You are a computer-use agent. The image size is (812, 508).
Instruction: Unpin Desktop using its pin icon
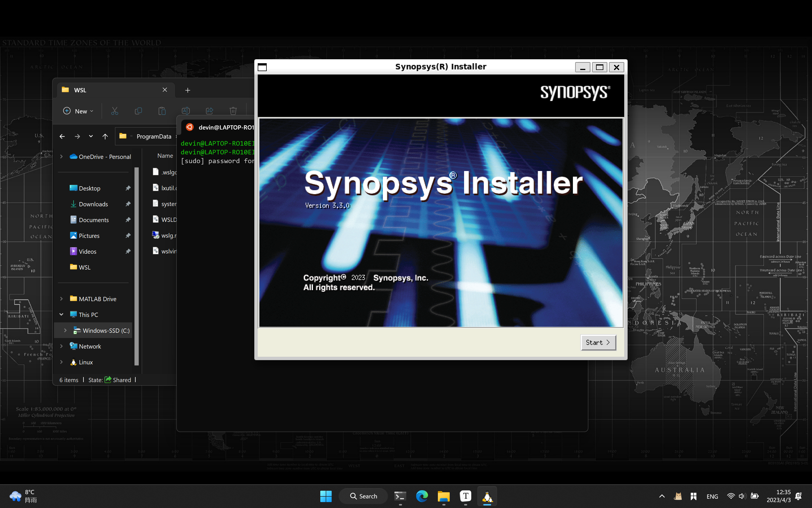[128, 188]
